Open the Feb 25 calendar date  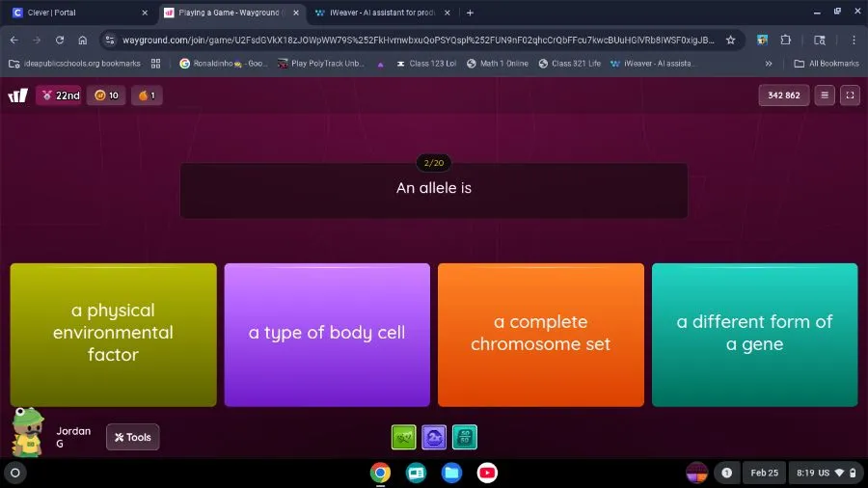764,474
